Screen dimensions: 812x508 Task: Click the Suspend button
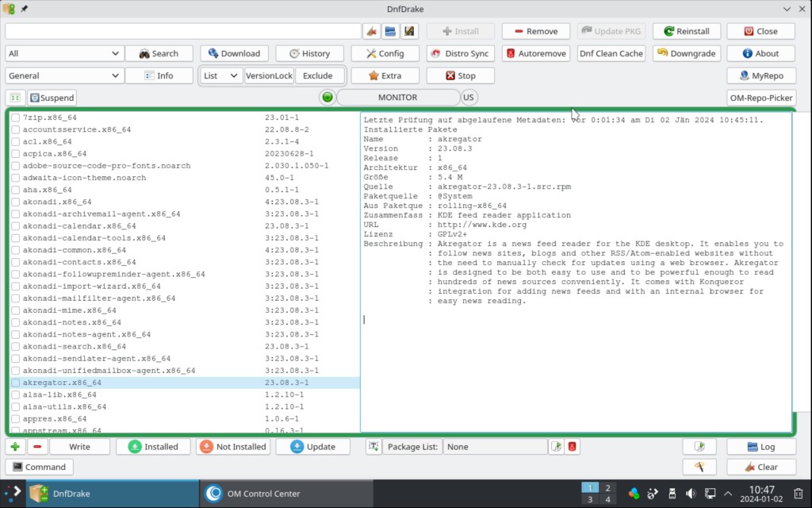coord(52,98)
